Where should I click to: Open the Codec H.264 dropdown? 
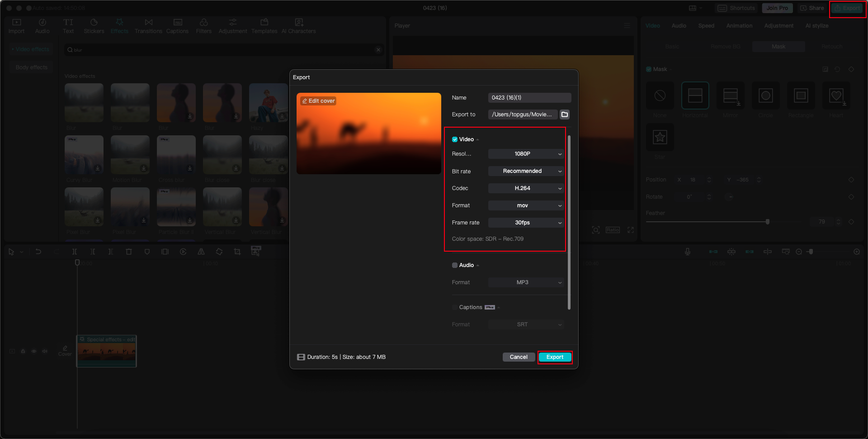coord(526,188)
